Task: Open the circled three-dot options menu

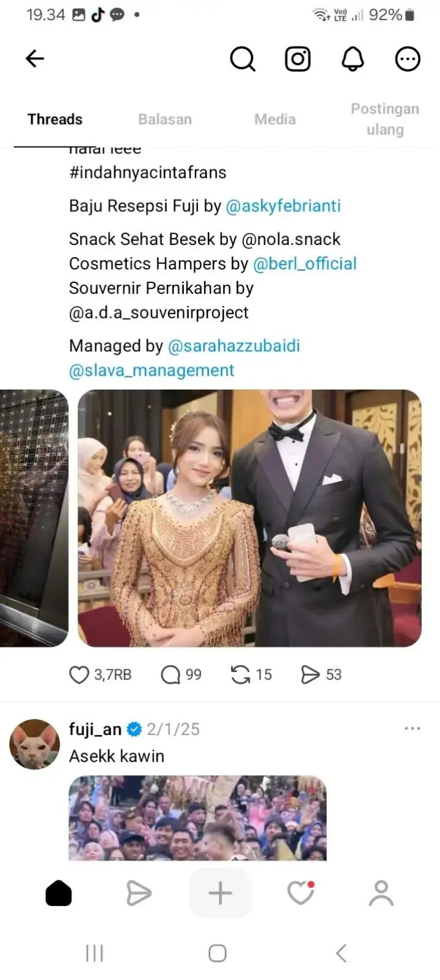Action: pyautogui.click(x=408, y=59)
